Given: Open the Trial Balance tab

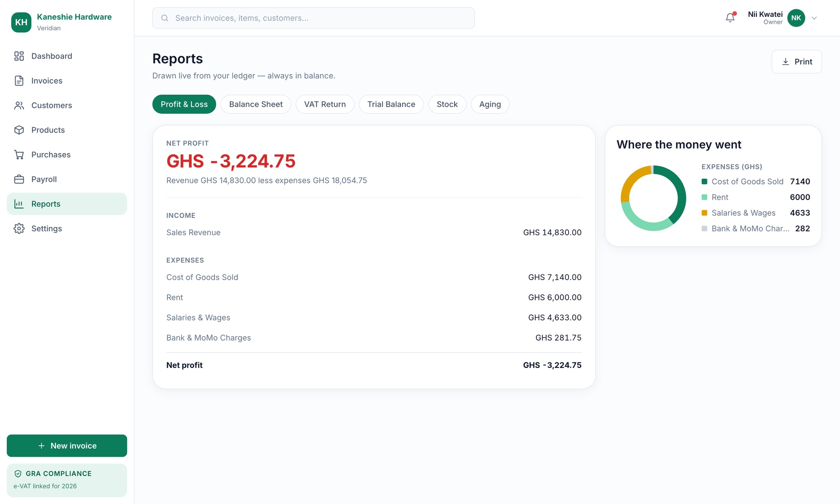Looking at the screenshot, I should 391,104.
